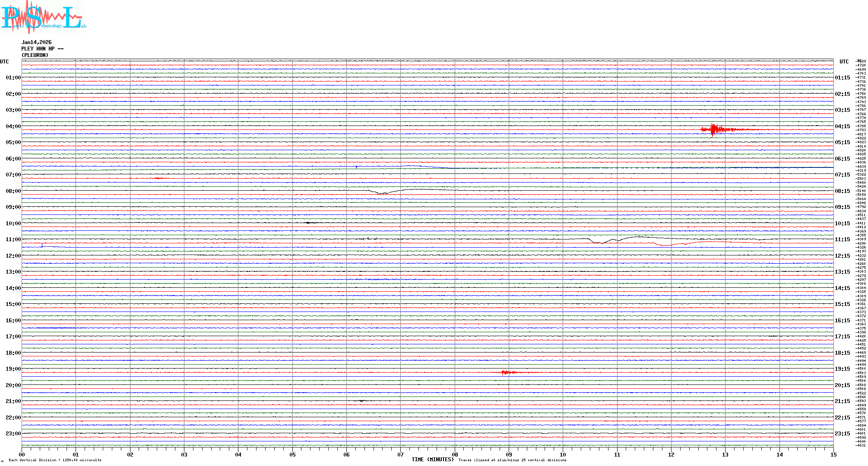Click the TIME (MINUTES) axis title
The image size is (868, 466).
pos(432,460)
